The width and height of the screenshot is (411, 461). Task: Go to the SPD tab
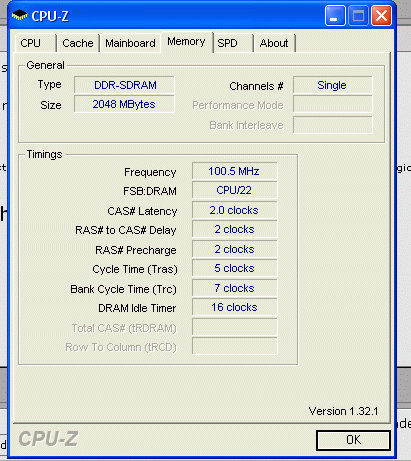(x=233, y=43)
